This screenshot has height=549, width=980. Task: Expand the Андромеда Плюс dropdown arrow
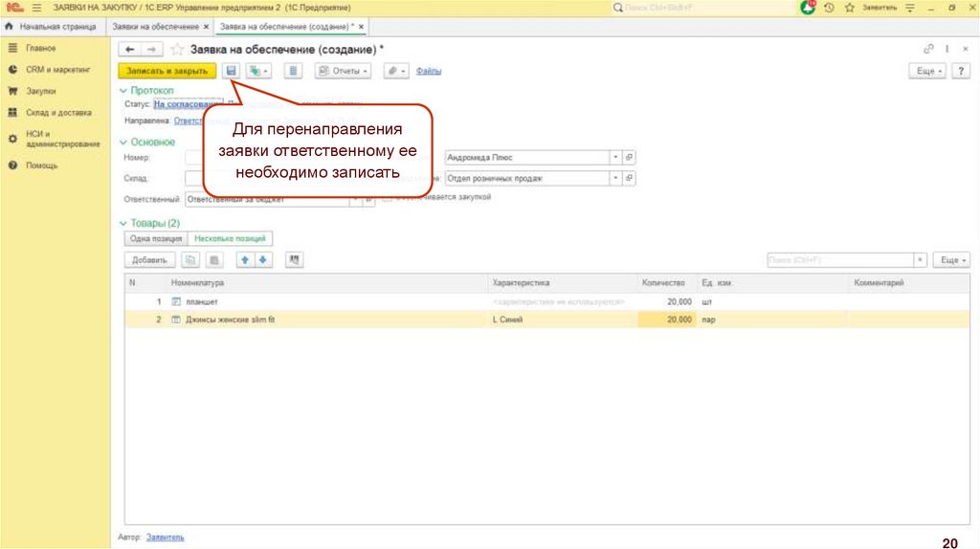[615, 158]
